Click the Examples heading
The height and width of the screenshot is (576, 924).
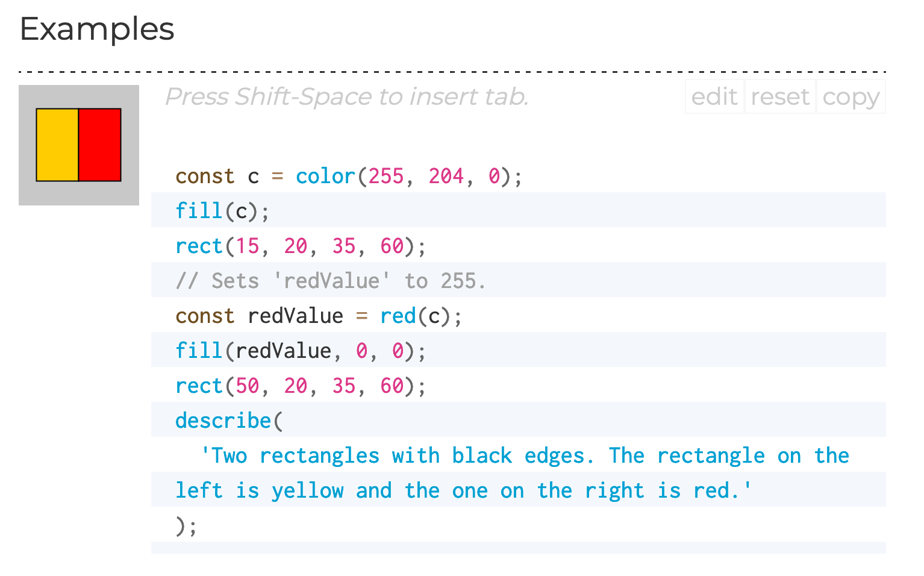(x=96, y=28)
